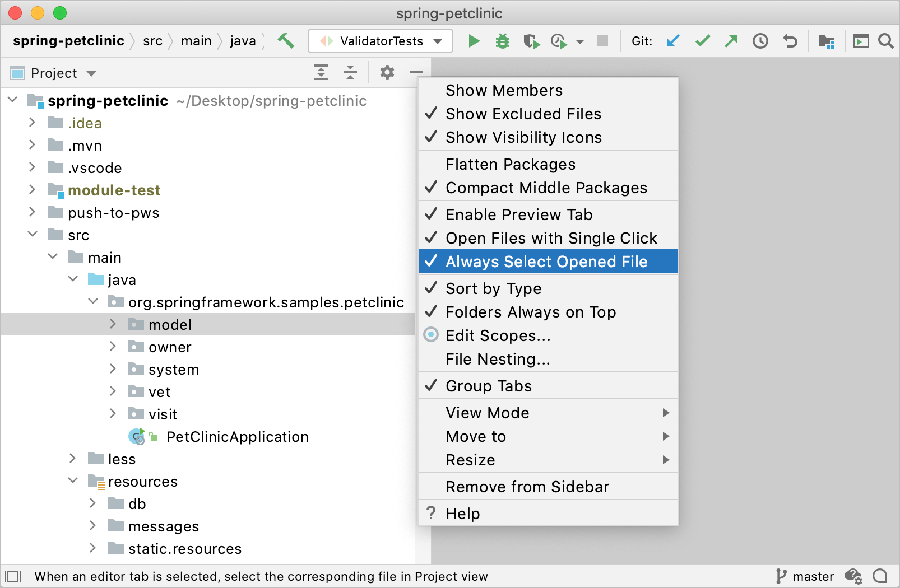
Task: Select the push-to-pws folder
Action: coord(208,212)
